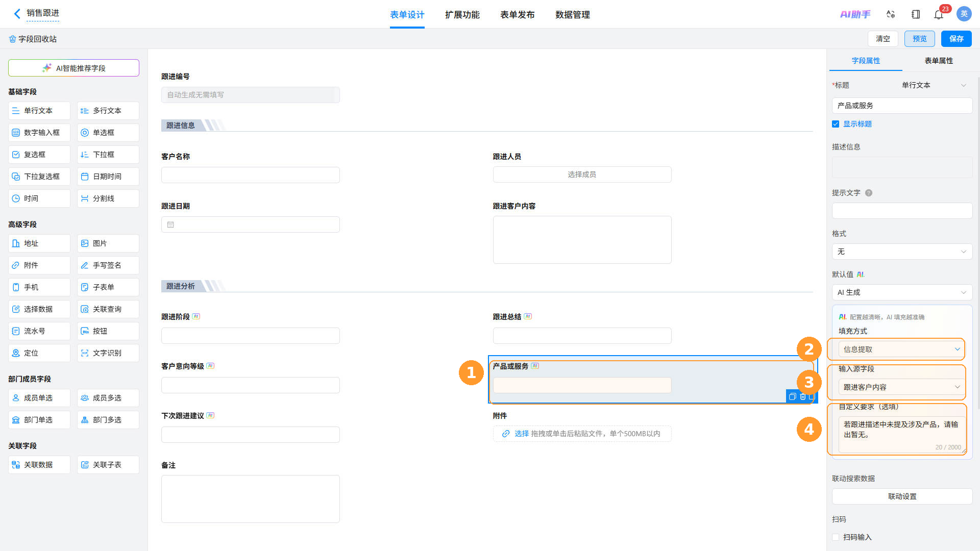The width and height of the screenshot is (980, 551).
Task: Click the 自定义要求 text area
Action: [x=901, y=435]
